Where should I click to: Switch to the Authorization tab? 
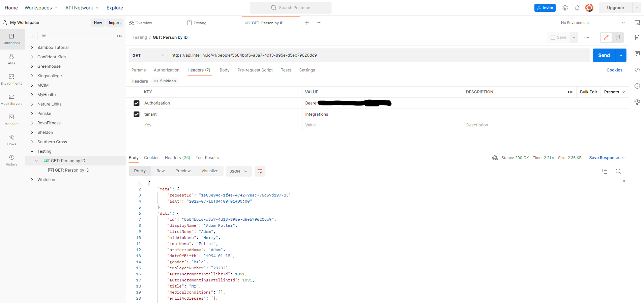167,70
